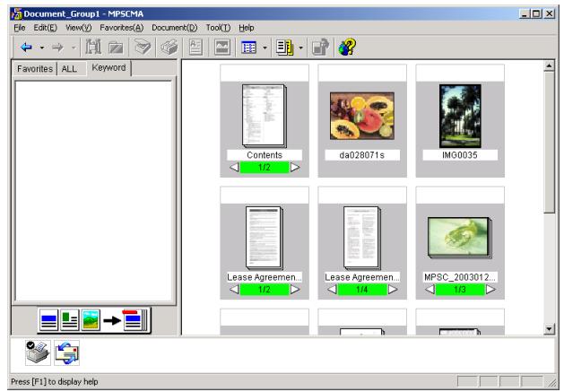The image size is (564, 392).
Task: Open the Document(D) menu
Action: pyautogui.click(x=175, y=28)
